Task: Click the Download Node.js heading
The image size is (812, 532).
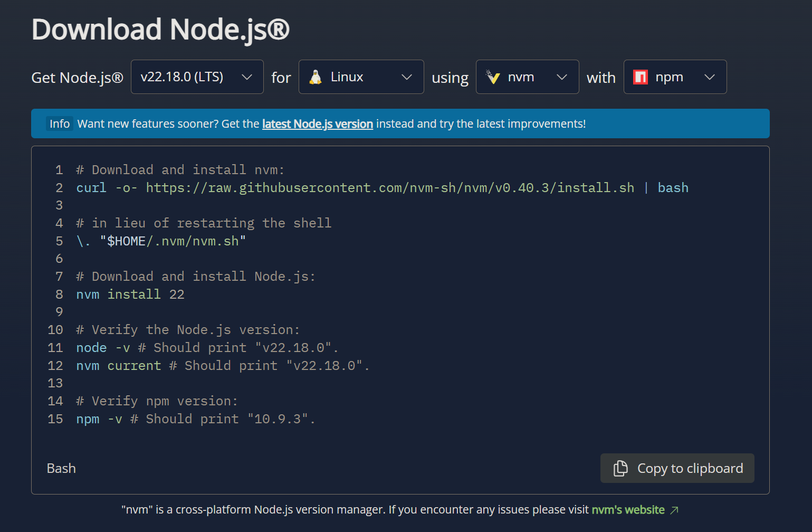Action: [160, 30]
